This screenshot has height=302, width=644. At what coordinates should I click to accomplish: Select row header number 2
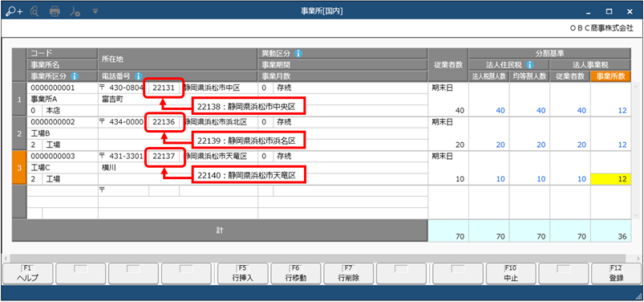(19, 133)
